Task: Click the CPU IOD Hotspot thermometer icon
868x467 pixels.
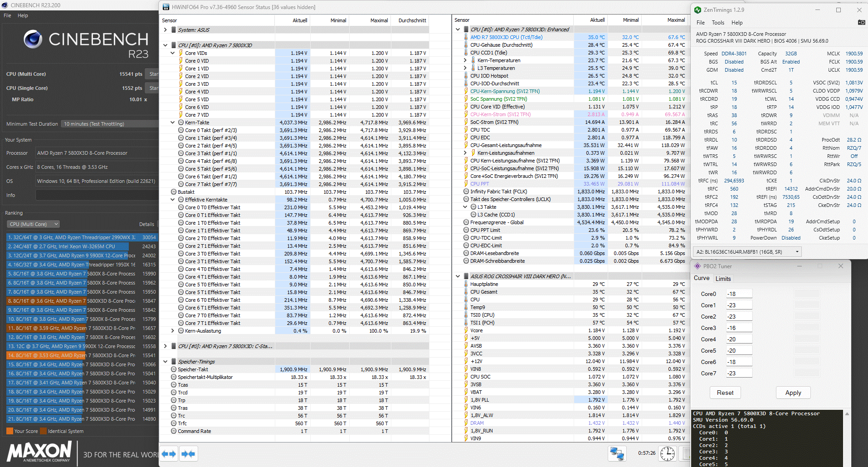Action: pyautogui.click(x=466, y=76)
